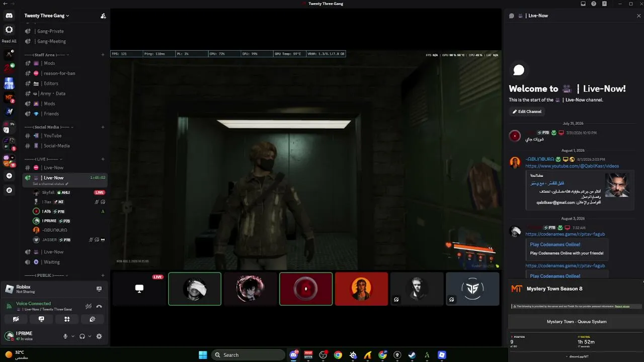Select the MT server with badge 2
The height and width of the screenshot is (362, 644).
pyautogui.click(x=9, y=98)
